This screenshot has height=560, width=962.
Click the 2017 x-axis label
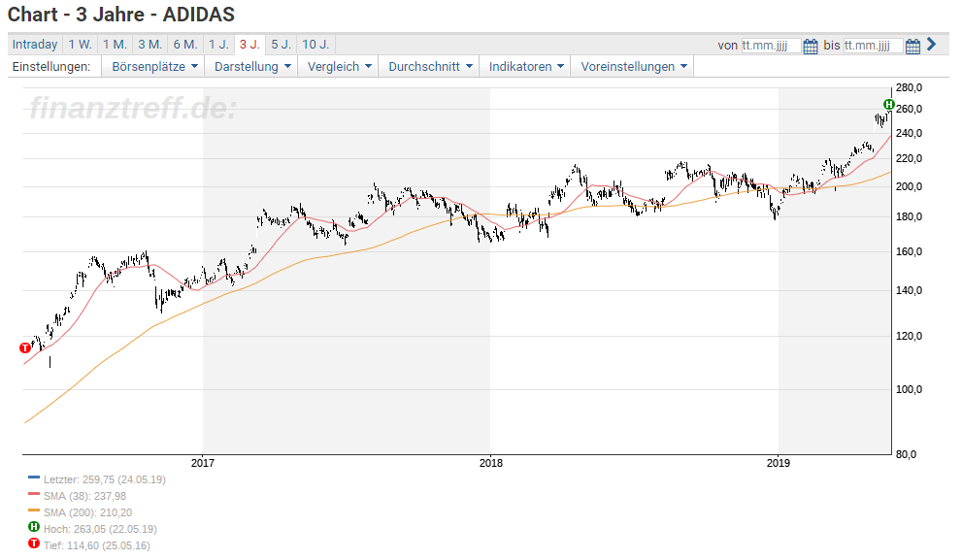203,463
